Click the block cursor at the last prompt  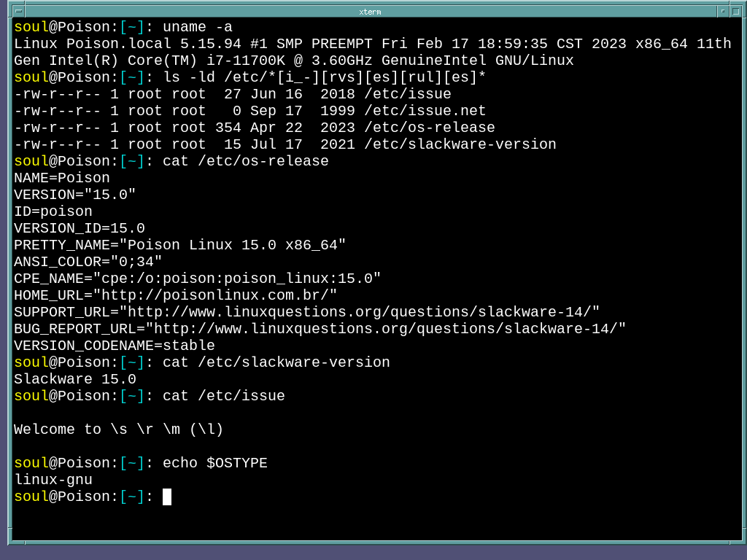pyautogui.click(x=167, y=497)
